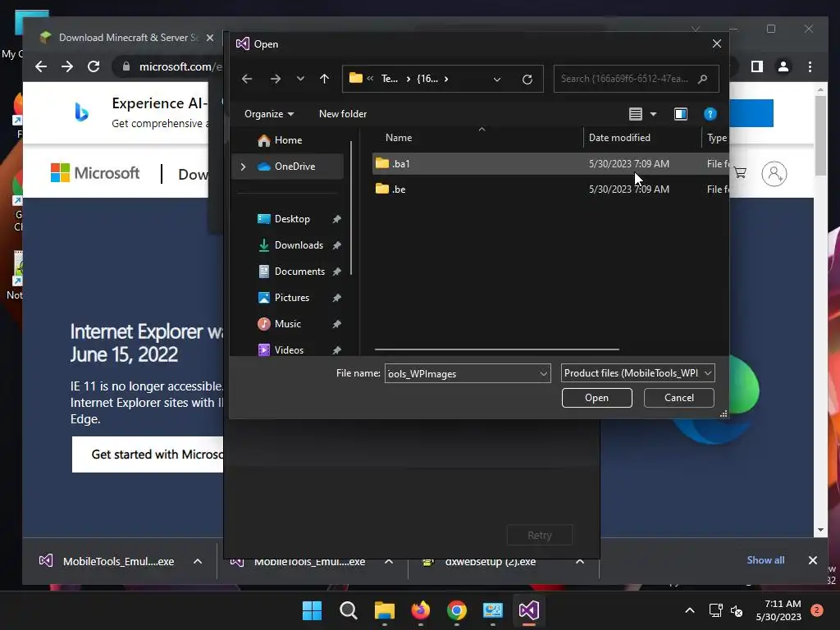Open Desktop quick access folder
The height and width of the screenshot is (630, 840).
(x=292, y=218)
